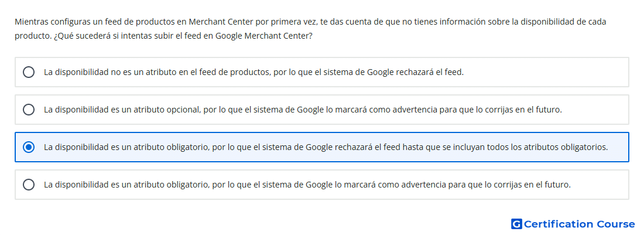
Task: Click the word 'Course' in the bottom logo
Action: tap(616, 224)
